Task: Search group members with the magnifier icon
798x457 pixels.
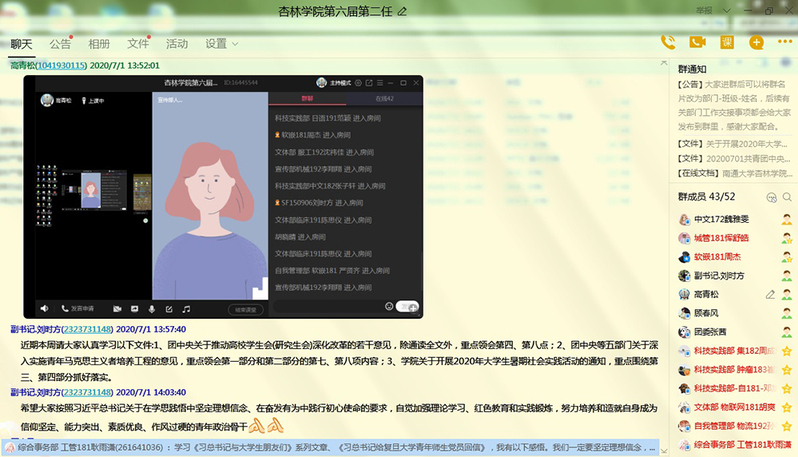Action: (x=787, y=197)
